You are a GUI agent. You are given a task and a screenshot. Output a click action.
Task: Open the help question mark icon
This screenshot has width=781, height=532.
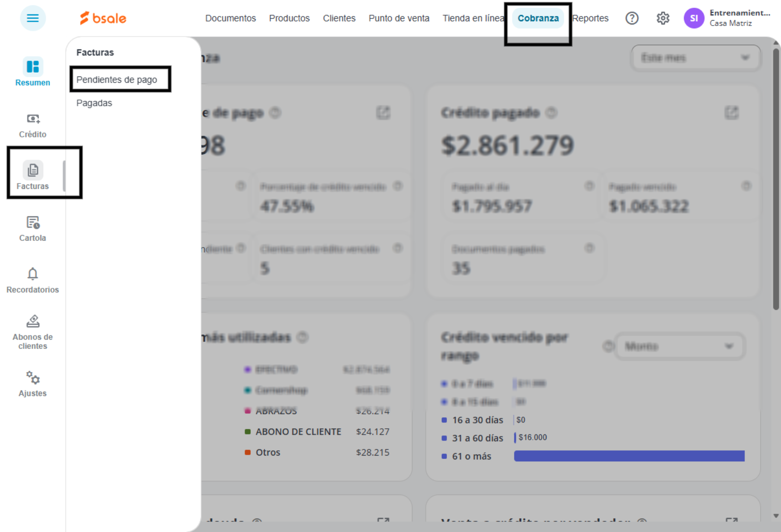click(632, 18)
